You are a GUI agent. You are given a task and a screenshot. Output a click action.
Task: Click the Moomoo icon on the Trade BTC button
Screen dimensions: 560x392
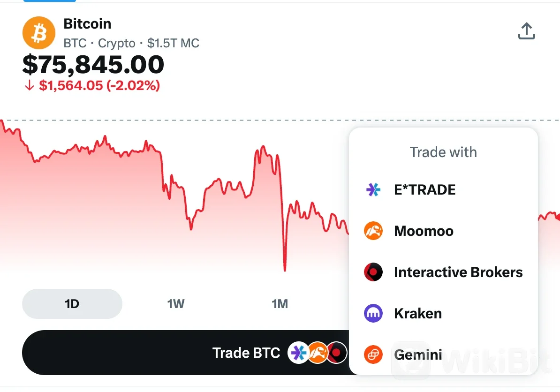click(317, 353)
